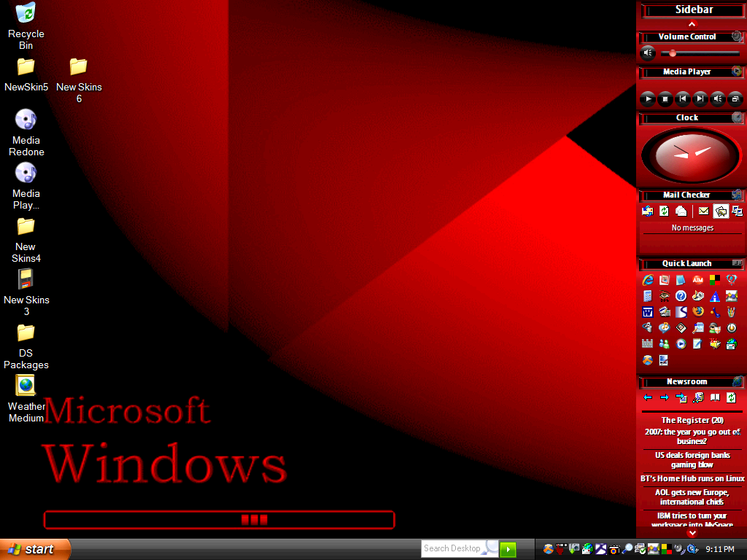Image resolution: width=747 pixels, height=560 pixels.
Task: Click the orange X globe icon in Quick Launch
Action: (648, 360)
